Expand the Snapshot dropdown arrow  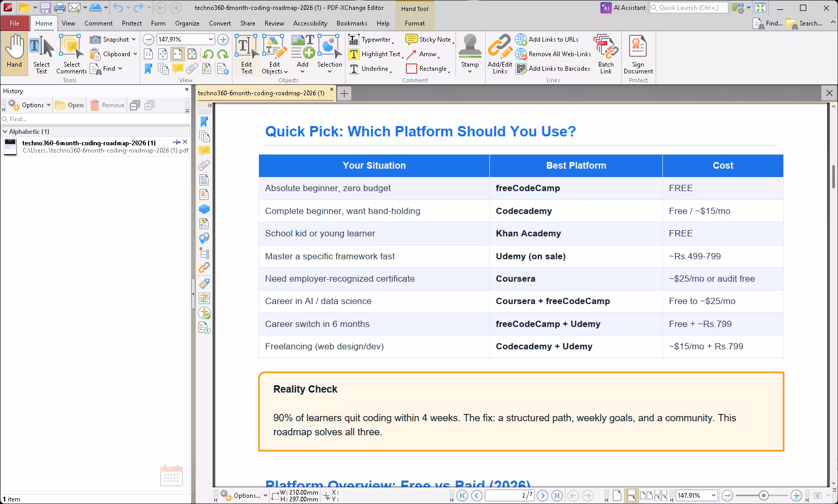pos(133,40)
